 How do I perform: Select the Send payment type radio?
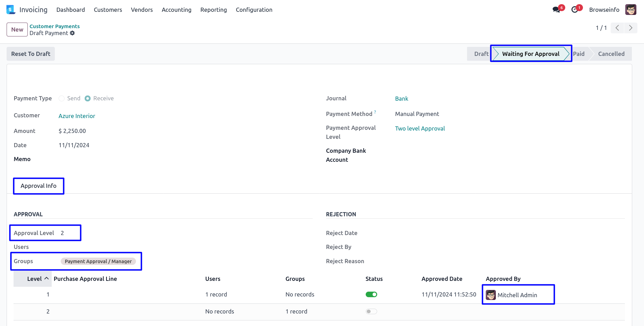62,98
